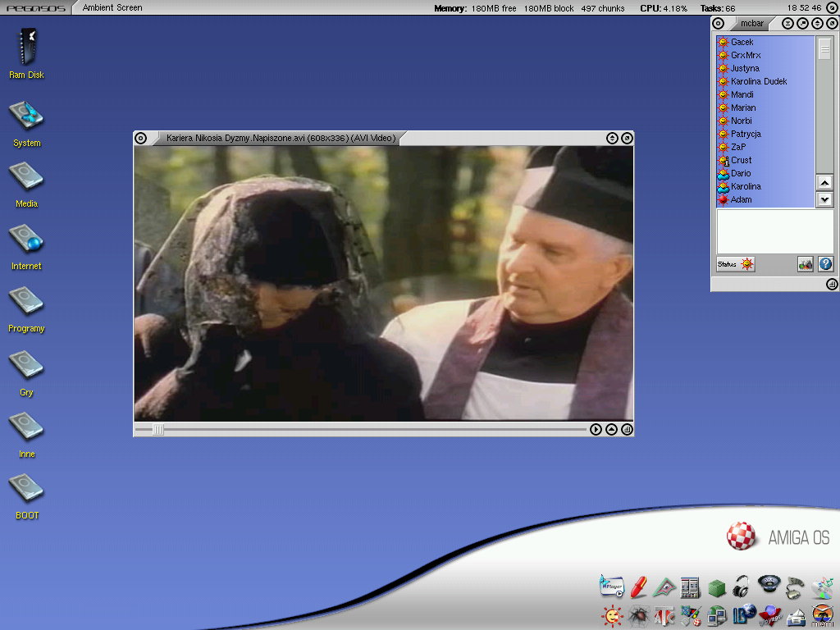Viewport: 840px width, 630px height.
Task: Select contact Norbi in mcbar list
Action: point(765,121)
